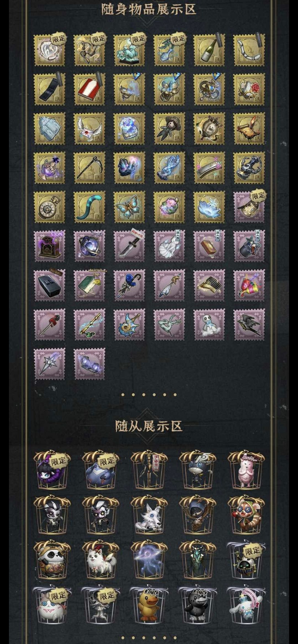Select the goggles accessory purple stamp
Screen dimensions: 298x644
(89, 364)
